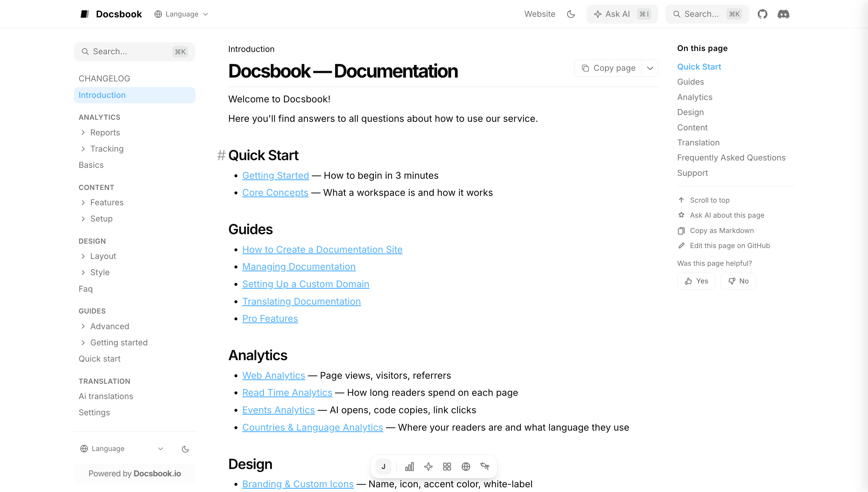This screenshot has width=868, height=492.
Task: Click the globe icon in floating toolbar
Action: tap(466, 467)
